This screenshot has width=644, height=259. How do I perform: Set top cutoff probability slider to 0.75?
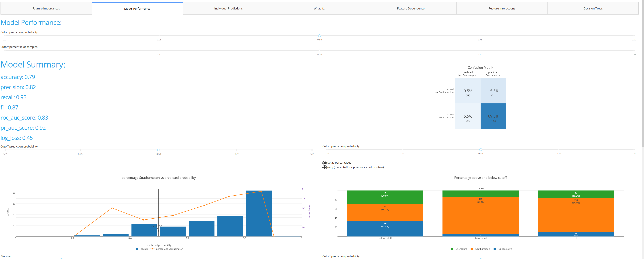pyautogui.click(x=480, y=36)
